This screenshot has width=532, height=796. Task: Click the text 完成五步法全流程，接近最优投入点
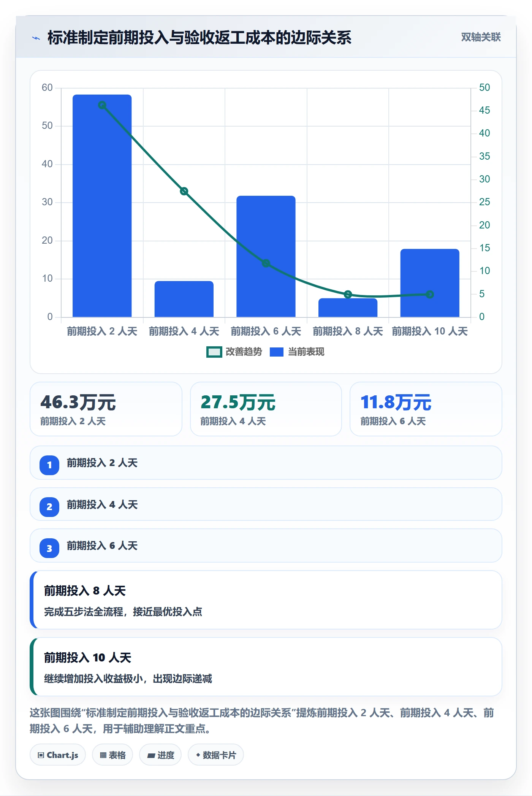click(x=123, y=612)
